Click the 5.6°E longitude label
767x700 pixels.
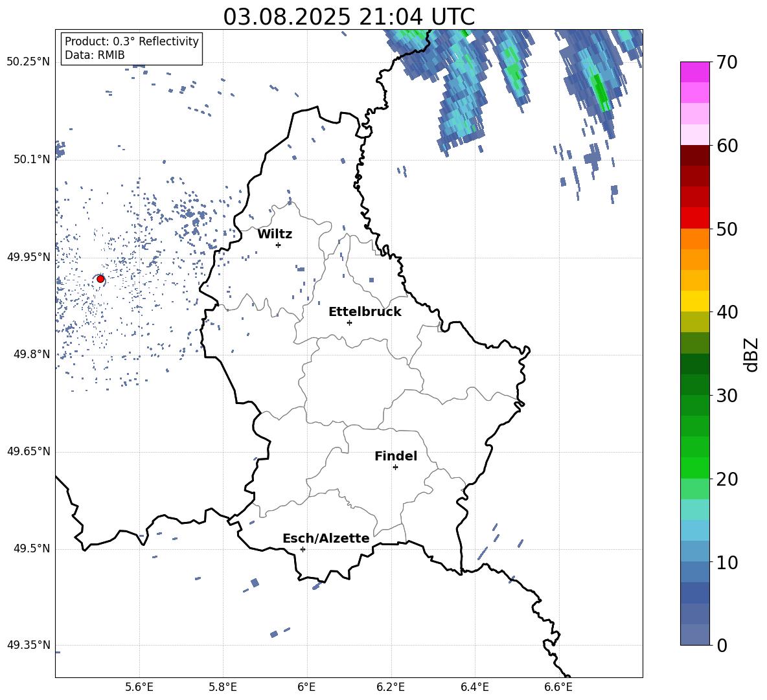(139, 687)
